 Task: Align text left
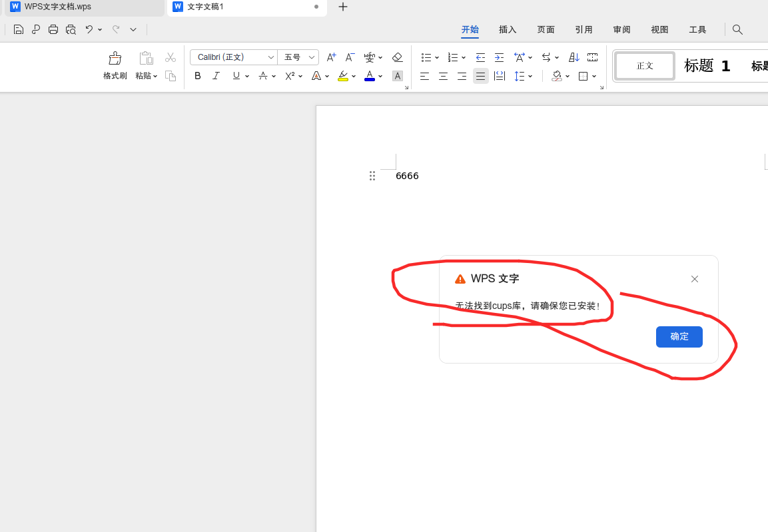click(425, 76)
